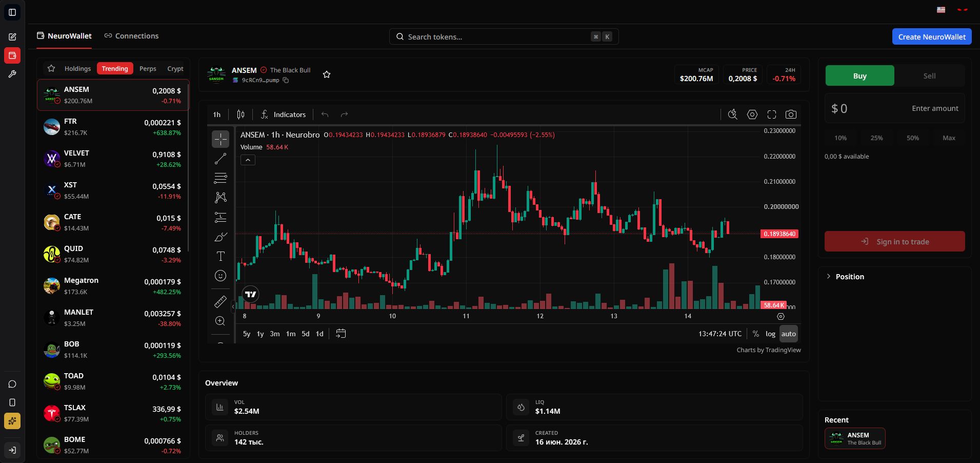Viewport: 980px width, 463px height.
Task: Click the yellow sparkle icon in sidebar
Action: coord(12,421)
